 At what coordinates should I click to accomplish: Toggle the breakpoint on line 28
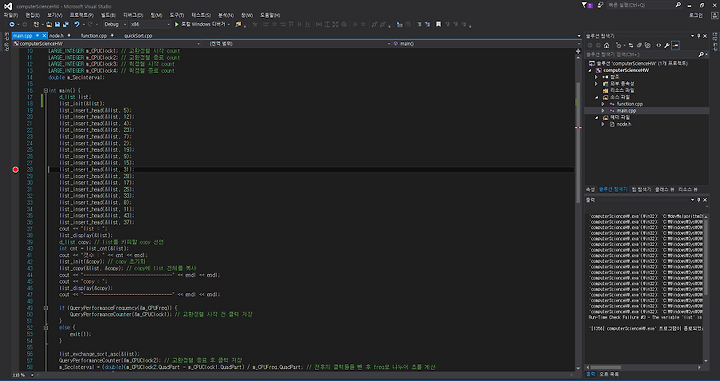click(16, 170)
